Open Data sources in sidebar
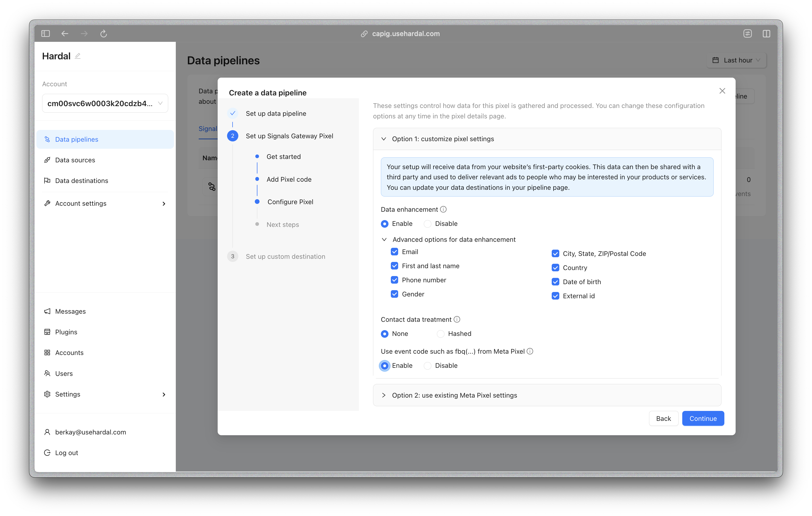 point(105,160)
